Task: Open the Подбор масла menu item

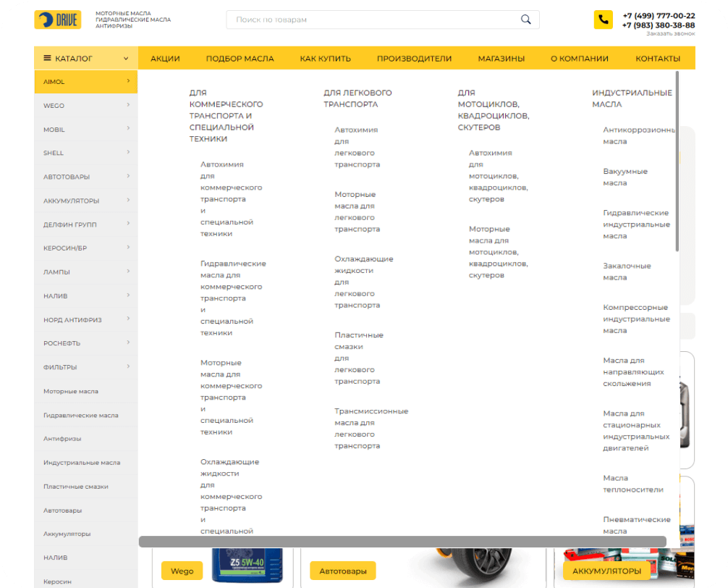Action: point(240,59)
